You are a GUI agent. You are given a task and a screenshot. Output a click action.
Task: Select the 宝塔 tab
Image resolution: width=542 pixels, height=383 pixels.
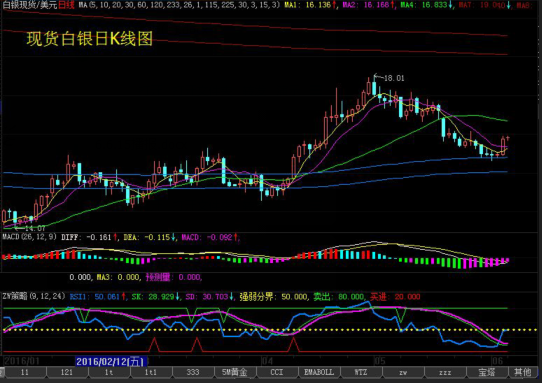pos(487,372)
